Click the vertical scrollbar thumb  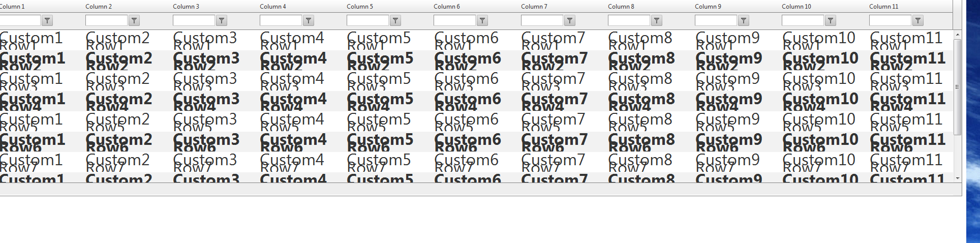click(x=958, y=87)
